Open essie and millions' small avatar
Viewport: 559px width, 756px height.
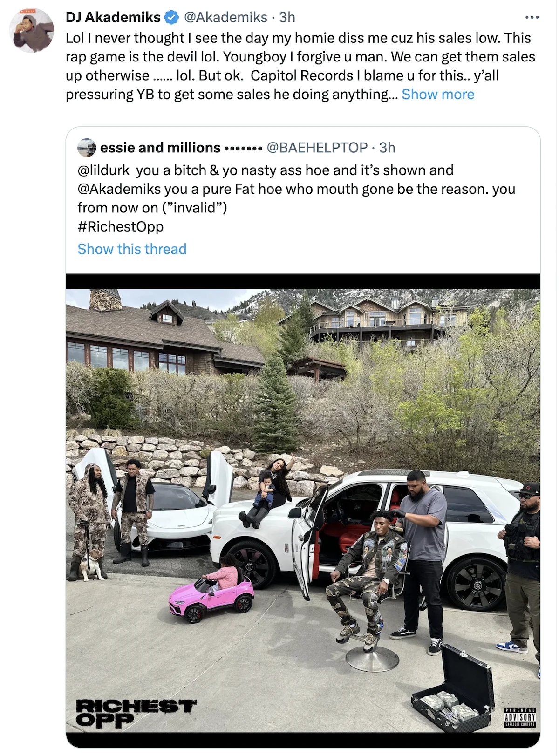(x=87, y=148)
